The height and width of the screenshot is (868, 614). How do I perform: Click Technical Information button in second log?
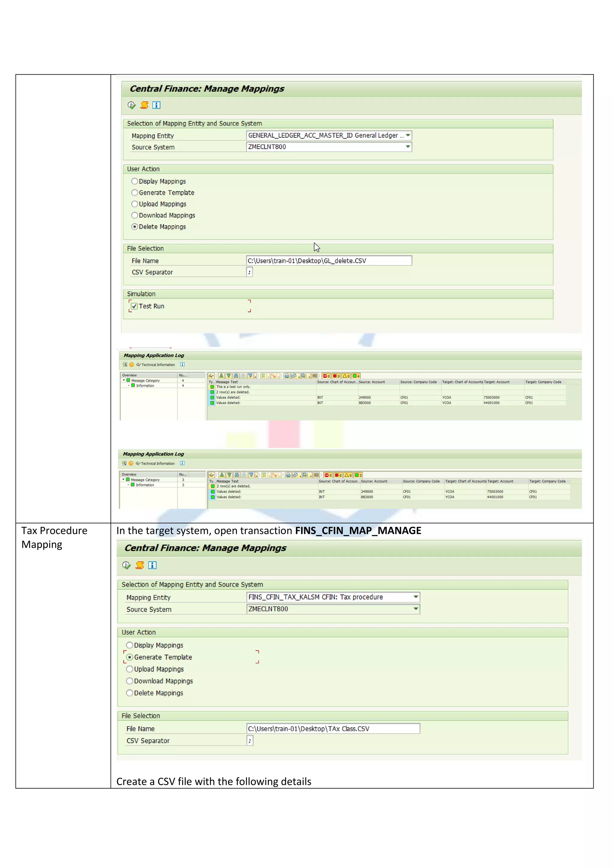(155, 463)
